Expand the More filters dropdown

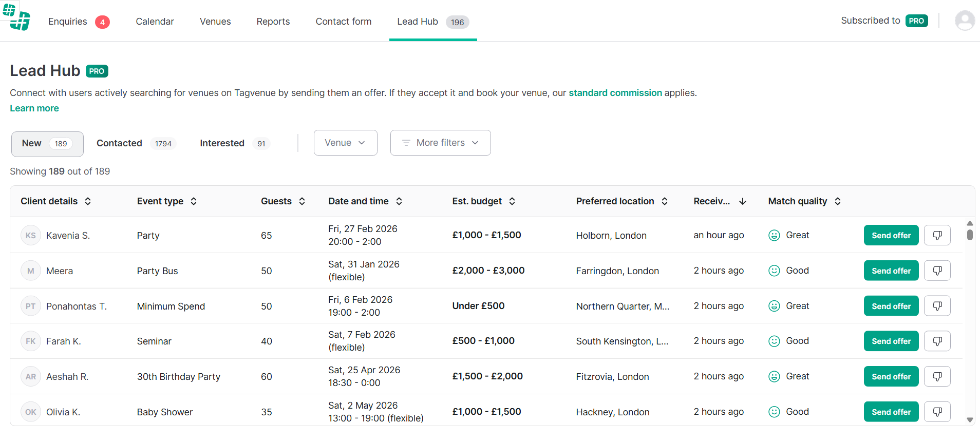tap(441, 143)
